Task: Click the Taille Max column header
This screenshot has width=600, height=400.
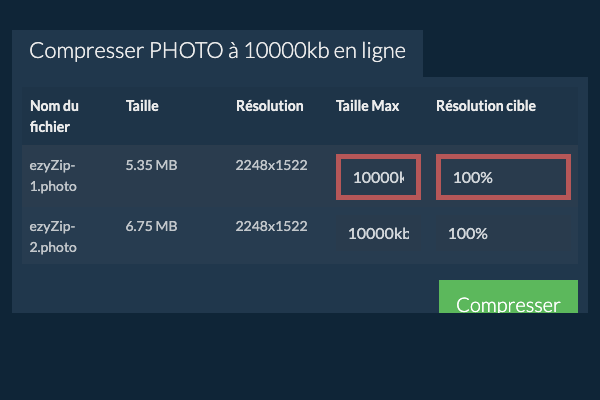Action: pos(367,106)
